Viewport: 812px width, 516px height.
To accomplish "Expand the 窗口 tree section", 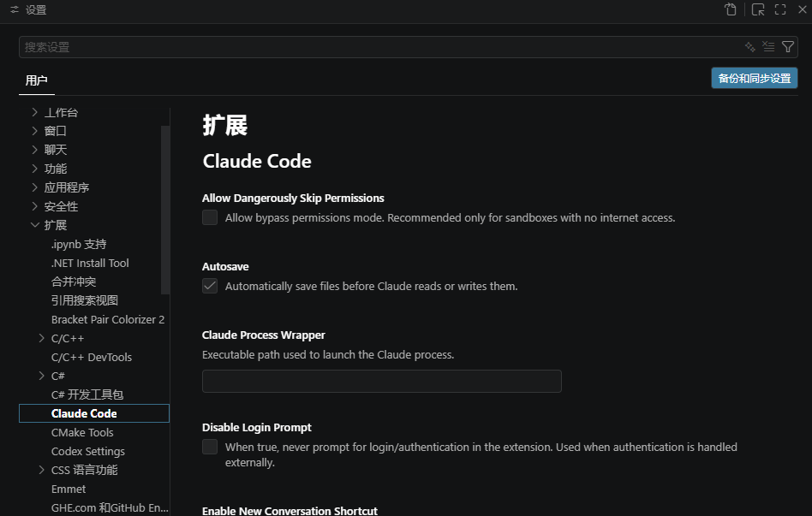I will click(35, 131).
